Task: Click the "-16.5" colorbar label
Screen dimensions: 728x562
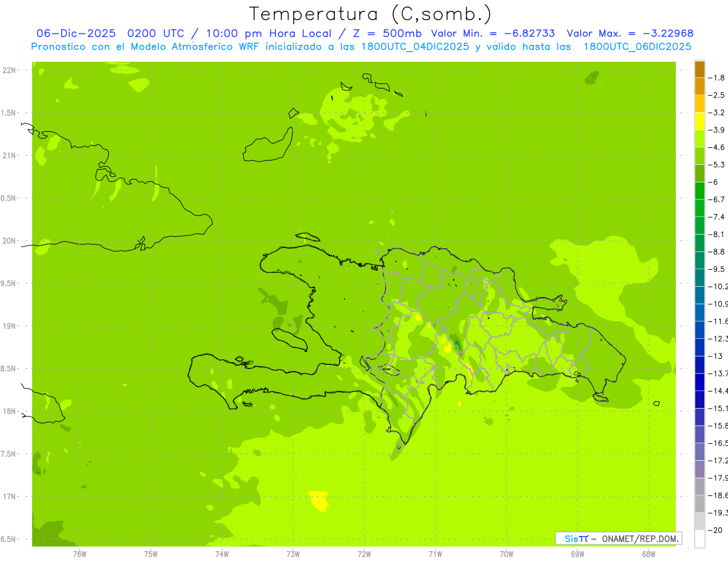Action: click(718, 443)
